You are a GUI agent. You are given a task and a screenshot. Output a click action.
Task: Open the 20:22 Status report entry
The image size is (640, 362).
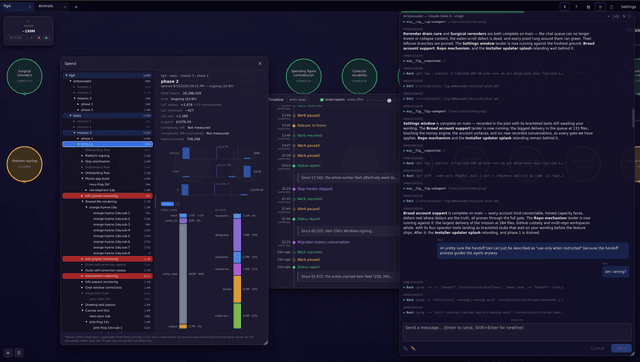(309, 165)
